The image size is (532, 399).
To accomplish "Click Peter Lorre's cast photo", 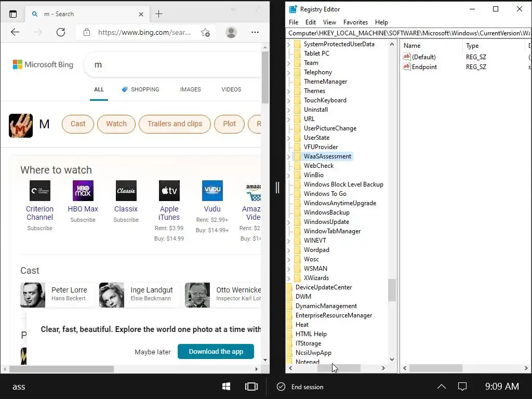I will (33, 295).
